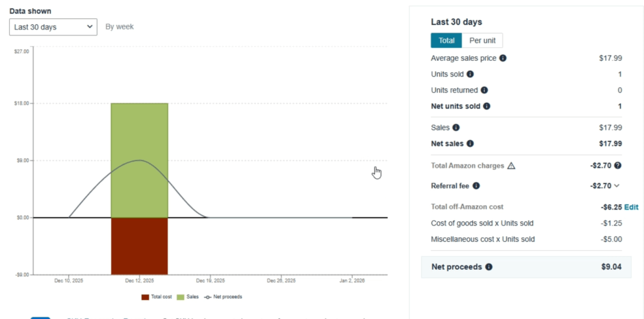
Task: Click warning triangle beside Total Amazon charges
Action: pos(511,166)
